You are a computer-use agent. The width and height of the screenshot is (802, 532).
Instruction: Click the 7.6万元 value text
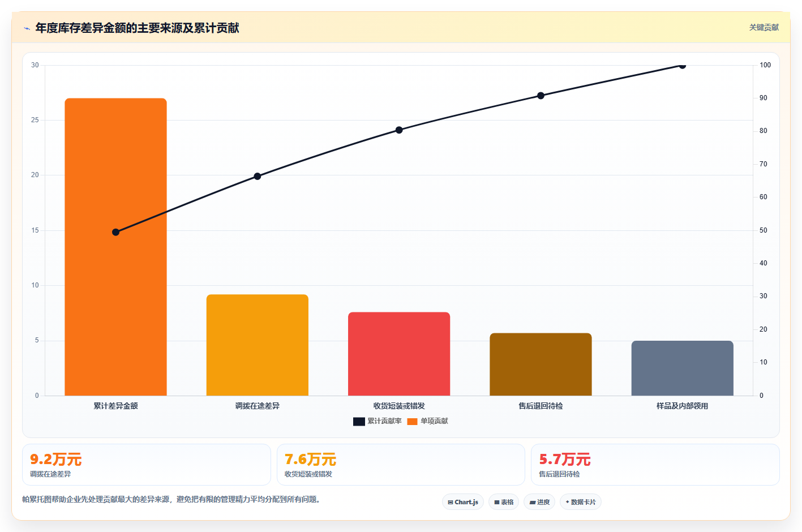pyautogui.click(x=310, y=459)
